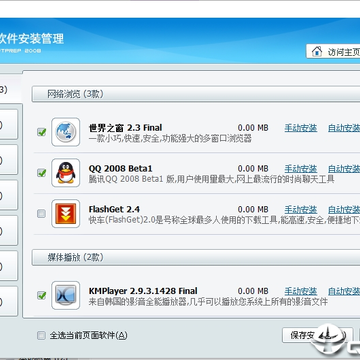Click the 世界之窗 globe browser icon
The width and height of the screenshot is (360, 360).
(65, 132)
